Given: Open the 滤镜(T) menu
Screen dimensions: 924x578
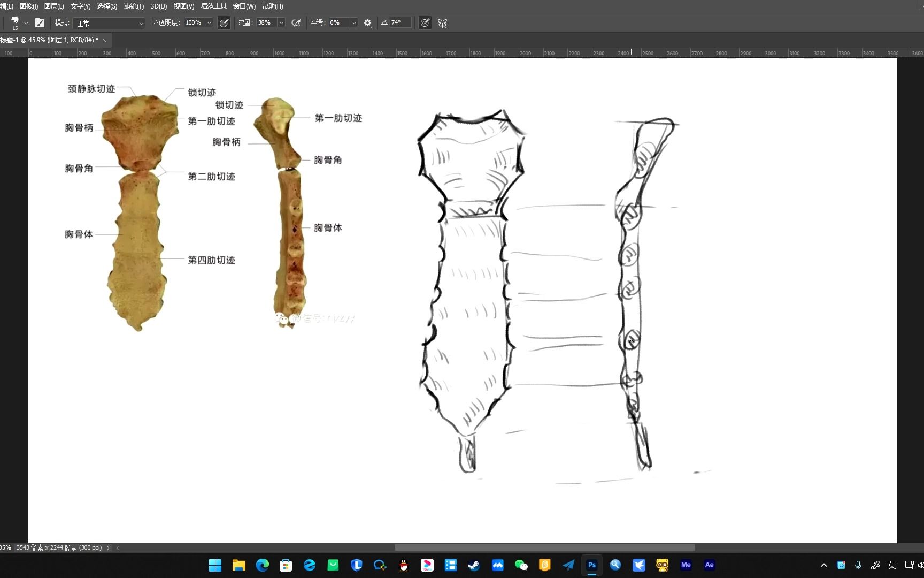Looking at the screenshot, I should [x=134, y=6].
